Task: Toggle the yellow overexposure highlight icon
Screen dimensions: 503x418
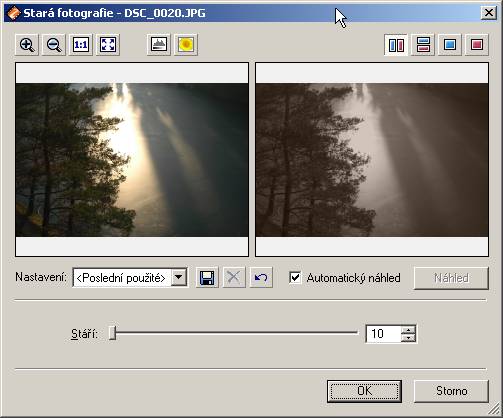Action: point(186,45)
